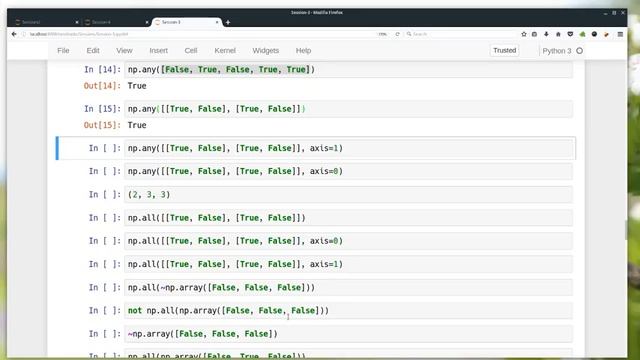Click the (2, 3, 3) code cell
Viewport: 640px width, 360px height.
348,195
